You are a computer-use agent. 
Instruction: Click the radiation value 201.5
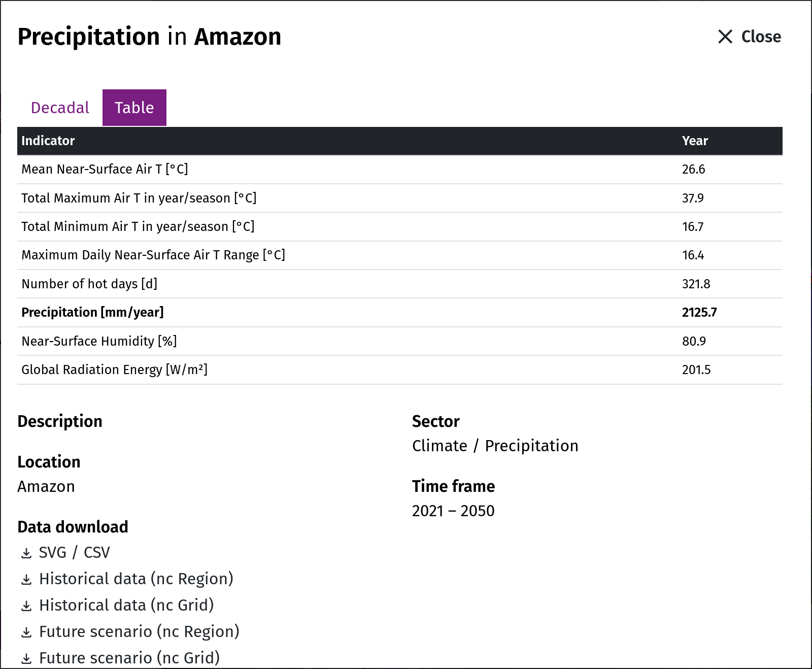pos(696,370)
